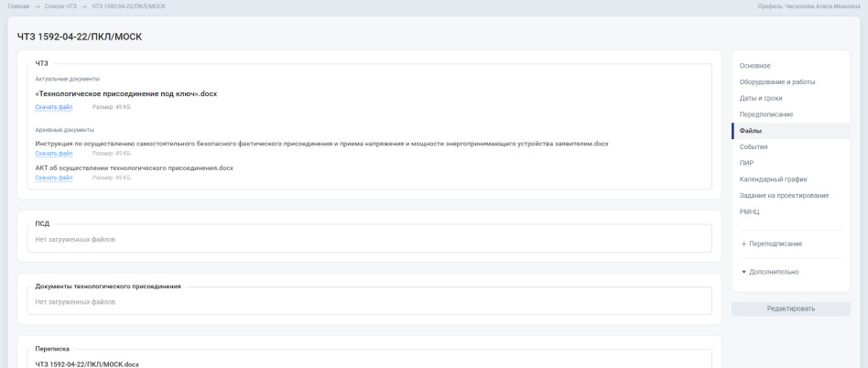
Task: Open profile Чеснокова Алиса Ивановна
Action: (x=808, y=6)
